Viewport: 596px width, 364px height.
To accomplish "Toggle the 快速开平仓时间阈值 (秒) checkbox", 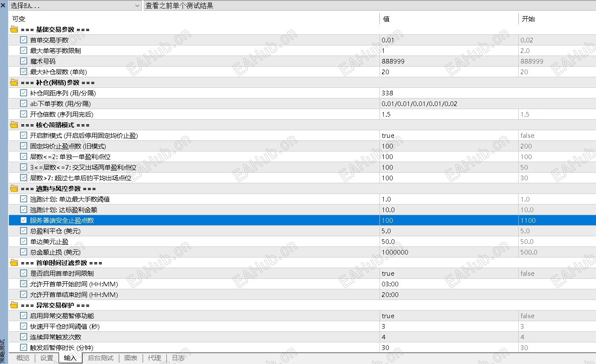I will click(24, 326).
